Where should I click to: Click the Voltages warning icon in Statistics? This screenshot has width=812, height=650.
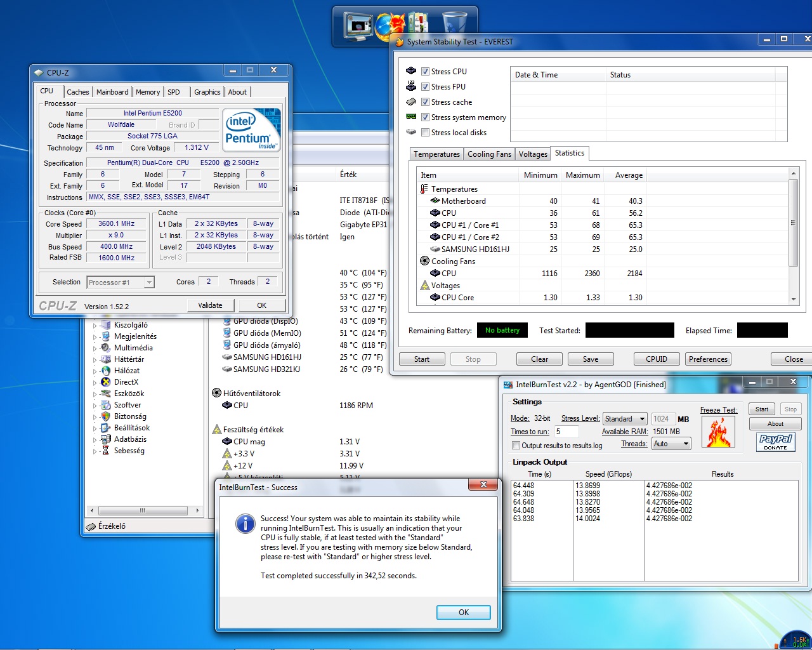[x=424, y=285]
